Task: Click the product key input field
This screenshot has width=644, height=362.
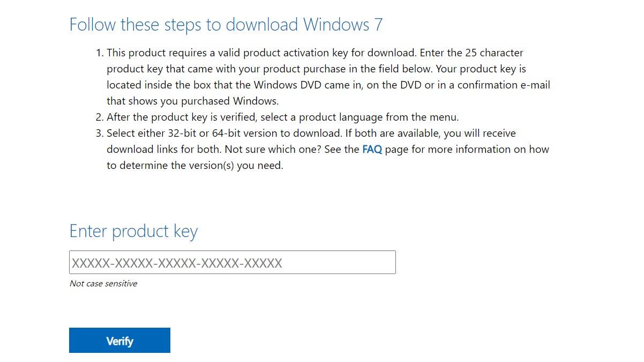Action: [x=232, y=262]
